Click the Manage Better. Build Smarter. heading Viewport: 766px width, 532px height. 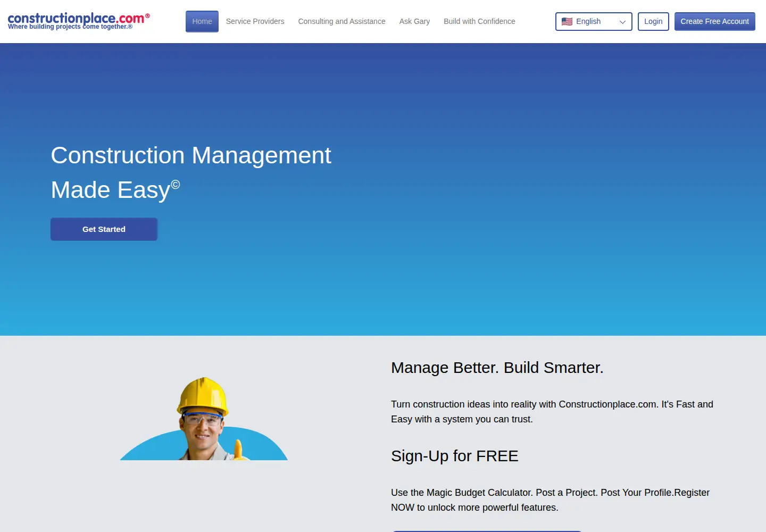point(497,368)
